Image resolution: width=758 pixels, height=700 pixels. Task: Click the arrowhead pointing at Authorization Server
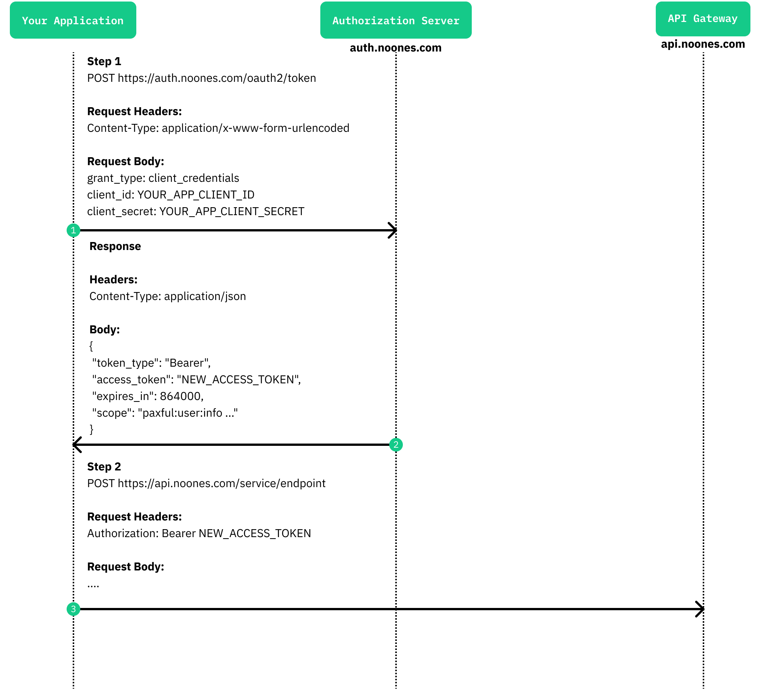point(393,230)
